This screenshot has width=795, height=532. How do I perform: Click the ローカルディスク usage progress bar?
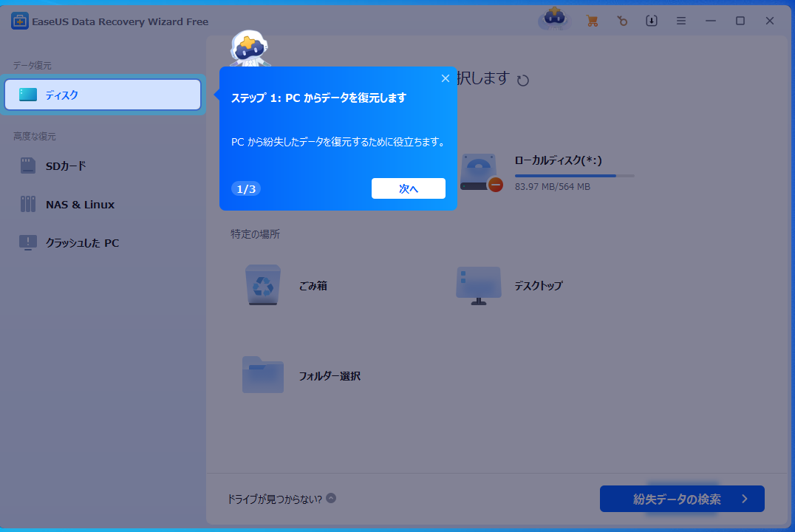pyautogui.click(x=574, y=175)
